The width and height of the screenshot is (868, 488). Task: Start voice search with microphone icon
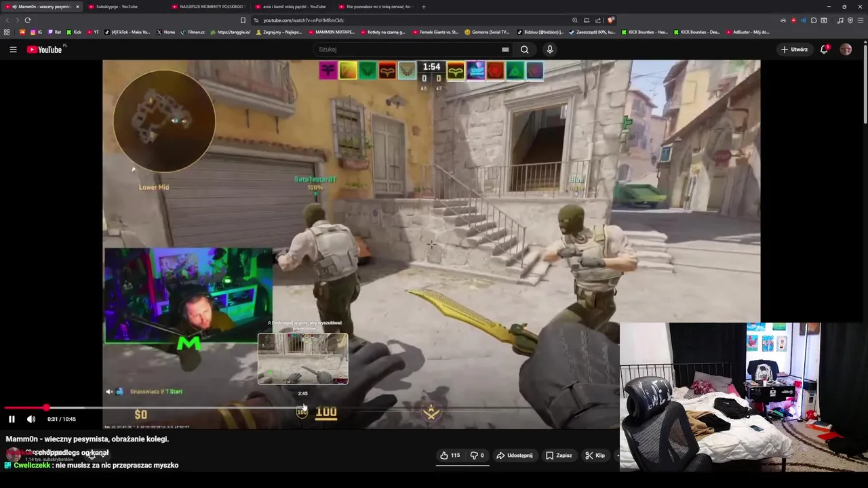coord(550,49)
